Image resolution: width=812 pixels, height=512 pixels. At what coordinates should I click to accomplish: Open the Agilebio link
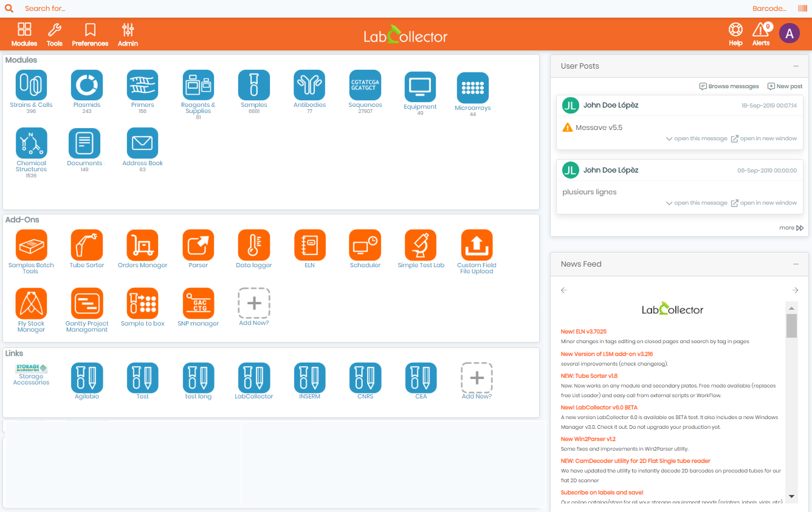pyautogui.click(x=87, y=378)
